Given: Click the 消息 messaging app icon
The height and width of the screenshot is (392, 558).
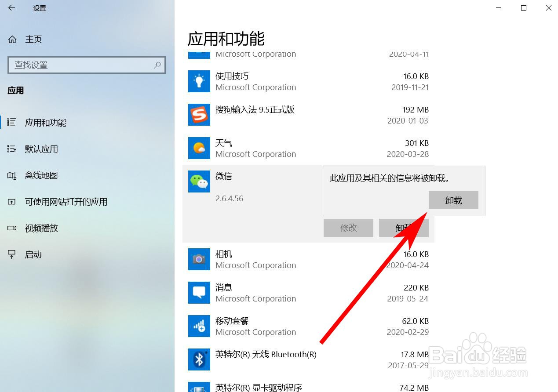Looking at the screenshot, I should click(x=199, y=293).
